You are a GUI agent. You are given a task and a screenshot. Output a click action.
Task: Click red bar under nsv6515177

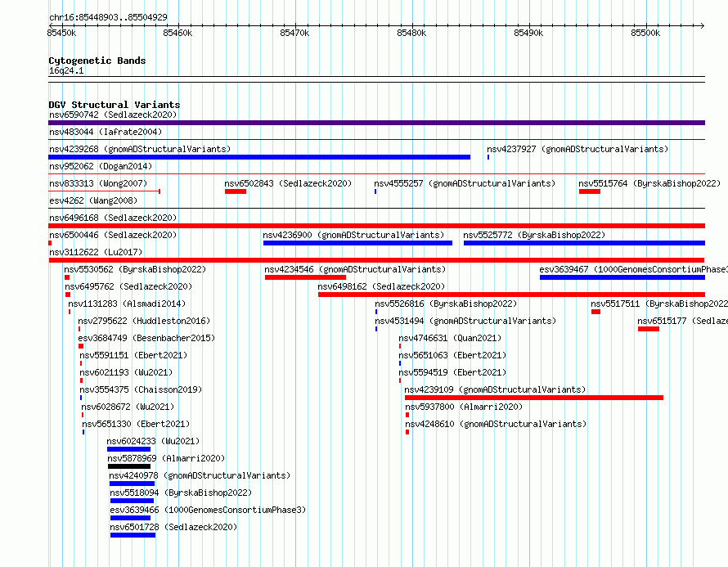pos(649,329)
